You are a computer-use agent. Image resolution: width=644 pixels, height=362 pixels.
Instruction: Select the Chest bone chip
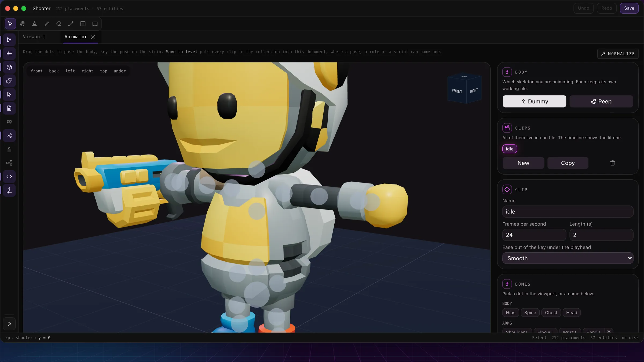[x=551, y=313]
